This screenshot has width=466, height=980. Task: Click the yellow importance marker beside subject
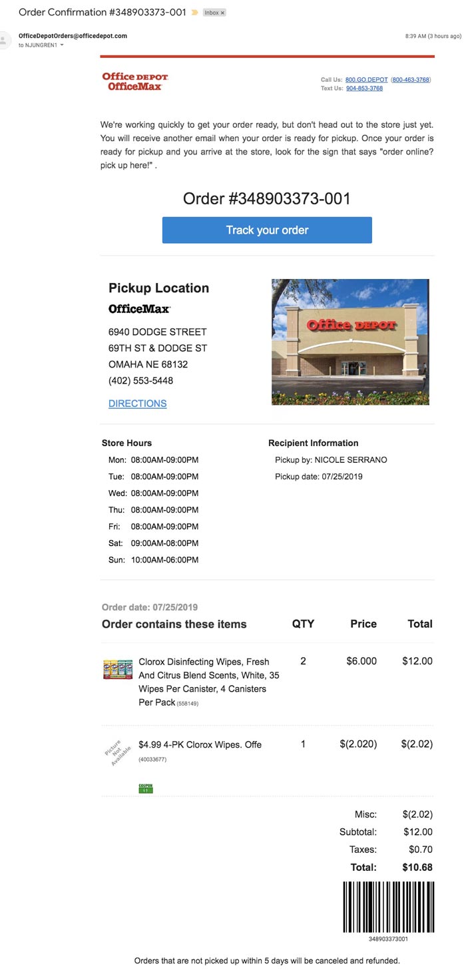[194, 13]
